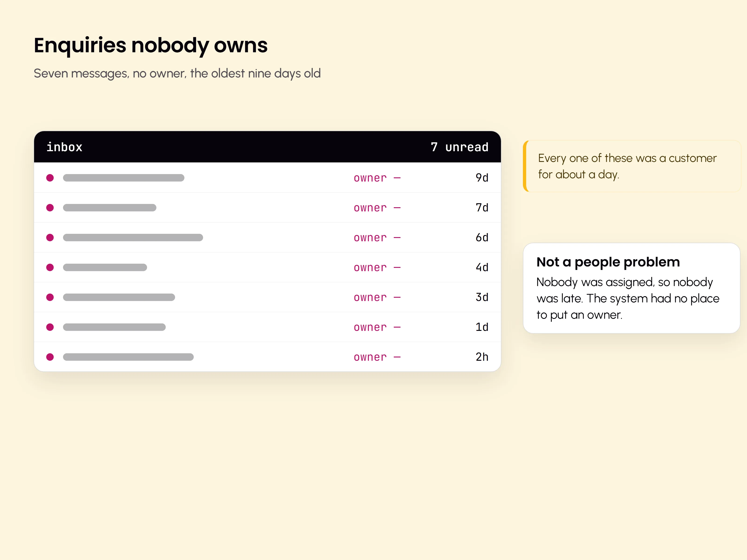Click the unread dot in the 6d row

50,238
